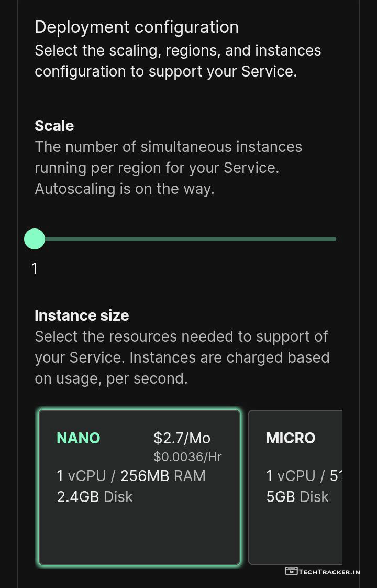Click the TechTracker browser window icon
Viewport: 377px width, 588px height.
point(291,571)
